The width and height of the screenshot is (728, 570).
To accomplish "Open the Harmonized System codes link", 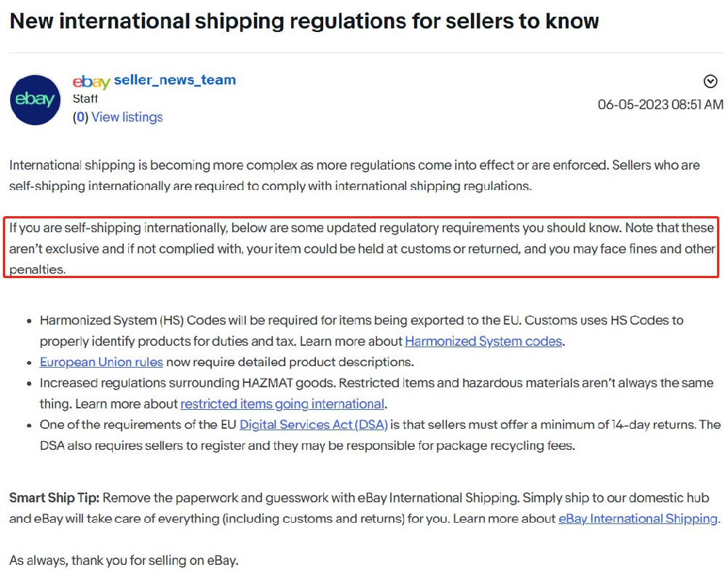I will [x=483, y=341].
